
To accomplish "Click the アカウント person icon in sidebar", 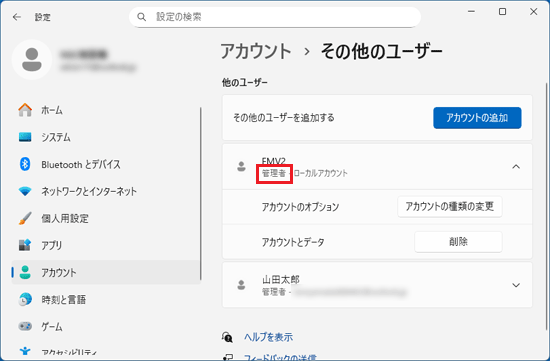I will pos(25,272).
